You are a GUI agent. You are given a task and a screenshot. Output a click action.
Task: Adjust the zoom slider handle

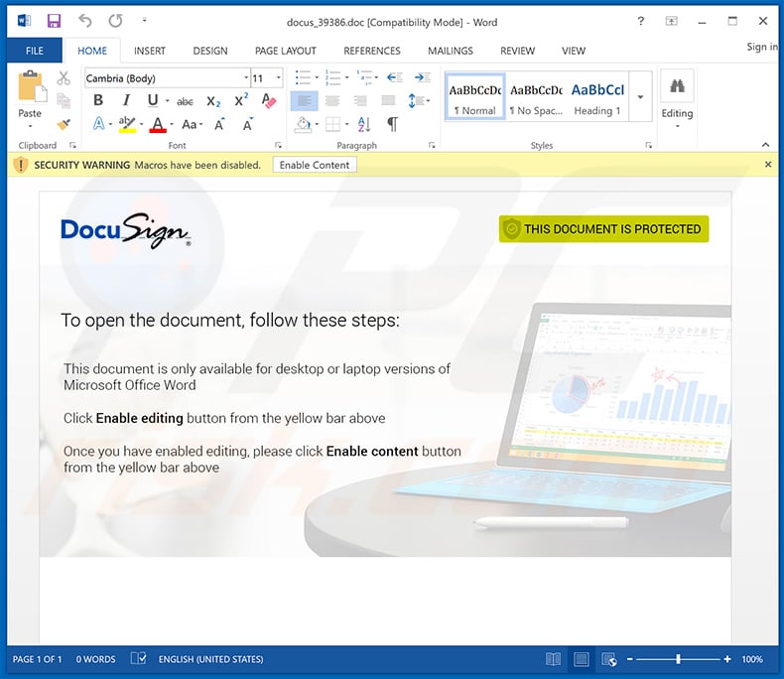tap(679, 659)
